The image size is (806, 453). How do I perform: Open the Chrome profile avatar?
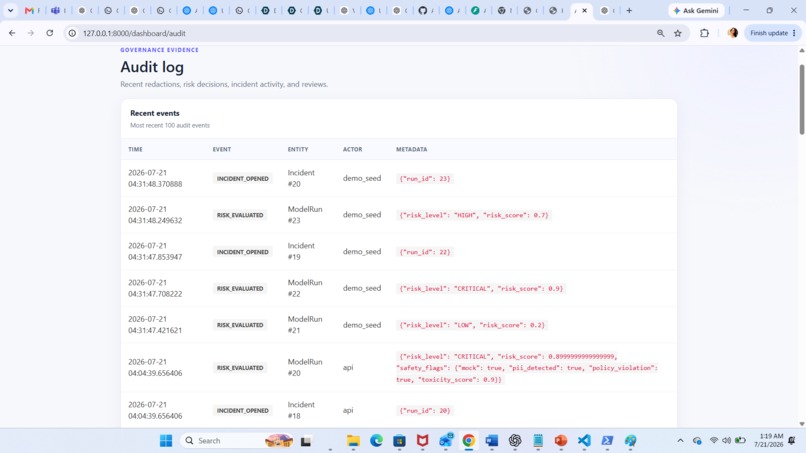tap(733, 33)
